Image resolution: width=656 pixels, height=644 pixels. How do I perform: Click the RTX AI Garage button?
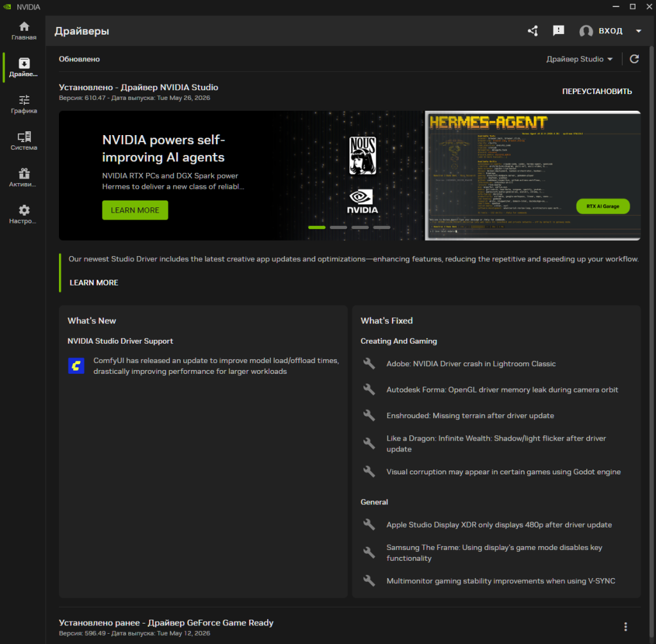(603, 207)
